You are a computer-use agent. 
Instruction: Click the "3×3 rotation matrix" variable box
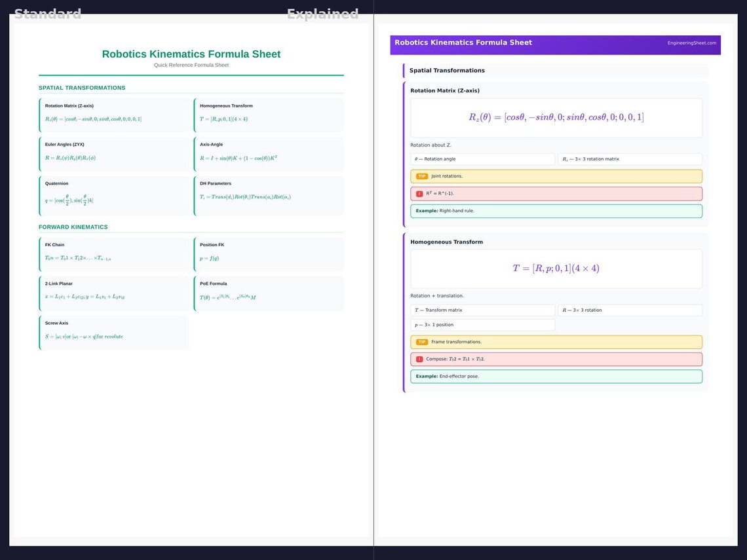(630, 159)
